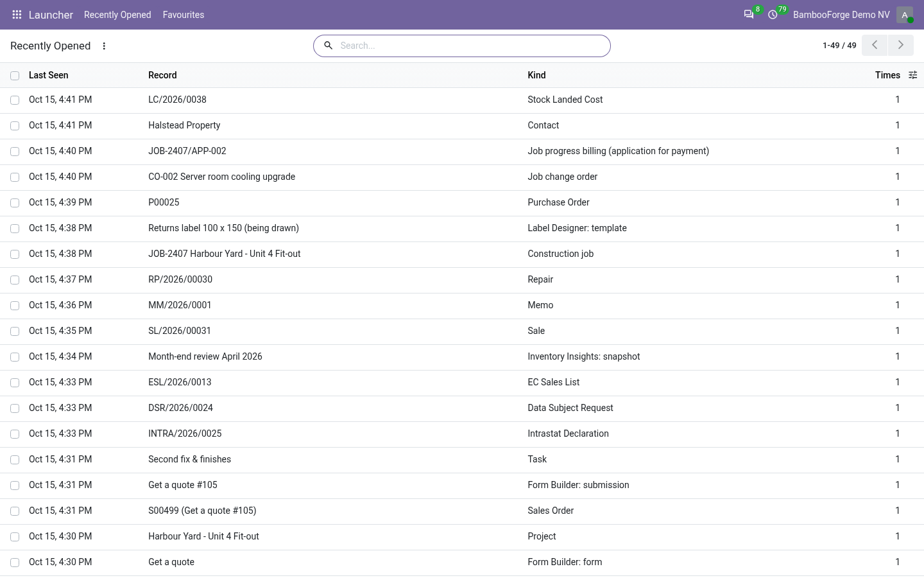This screenshot has width=924, height=578.
Task: Open CO-002 Server room cooling upgrade
Action: (221, 177)
